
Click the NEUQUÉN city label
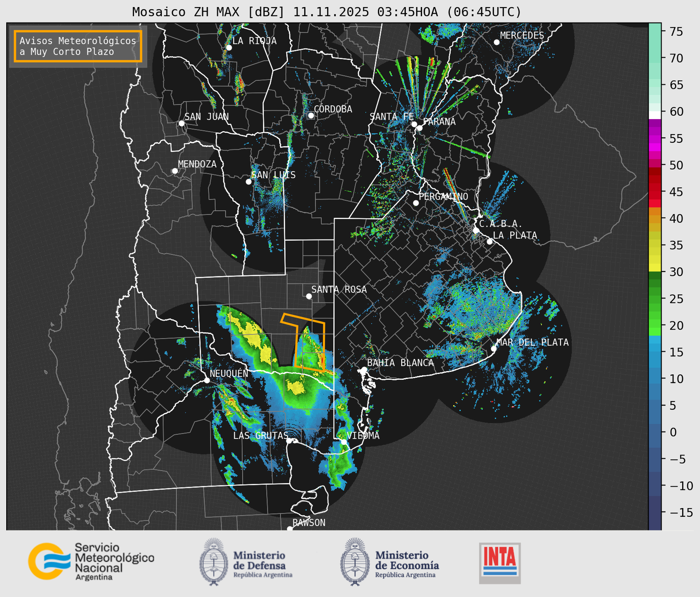229,373
